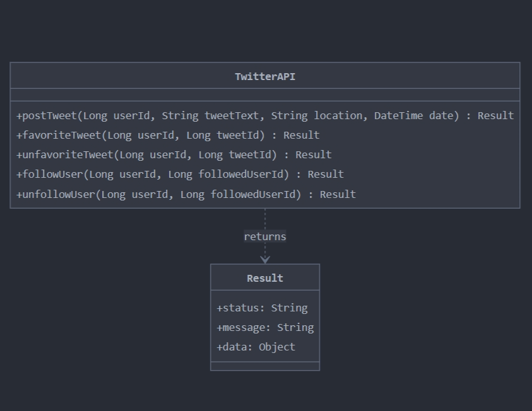Click the unfollowUser method line
Image resolution: width=532 pixels, height=411 pixels.
pos(186,195)
